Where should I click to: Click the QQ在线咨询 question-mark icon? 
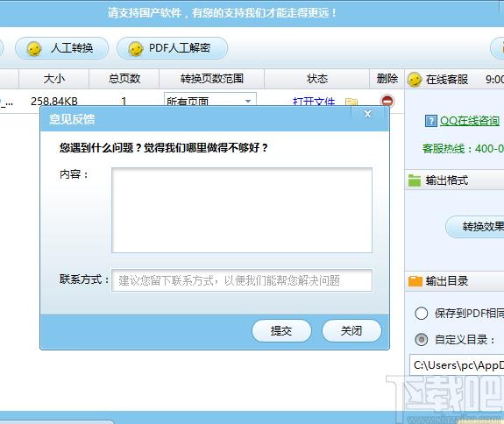pyautogui.click(x=431, y=121)
